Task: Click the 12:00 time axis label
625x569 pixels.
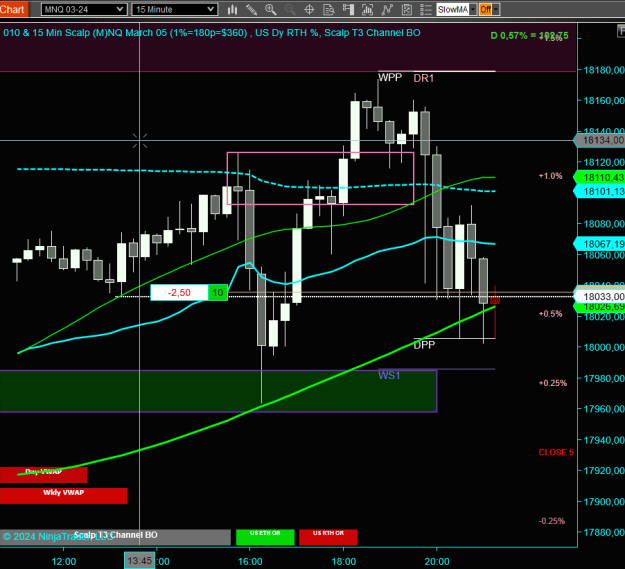Action: (x=64, y=561)
